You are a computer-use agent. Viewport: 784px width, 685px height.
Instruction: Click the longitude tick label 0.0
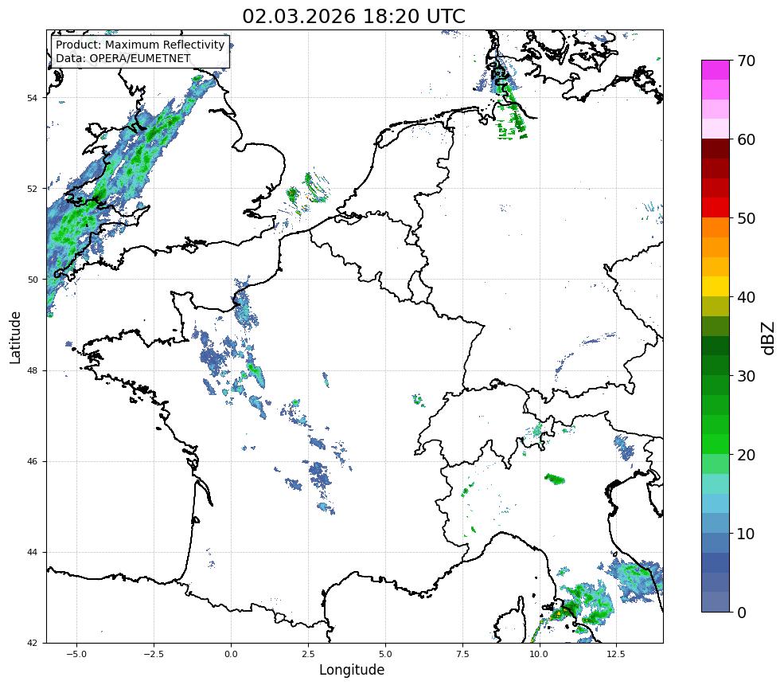coord(231,654)
